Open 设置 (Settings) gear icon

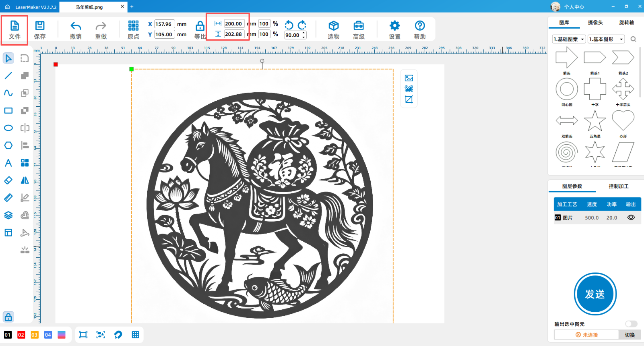394,30
